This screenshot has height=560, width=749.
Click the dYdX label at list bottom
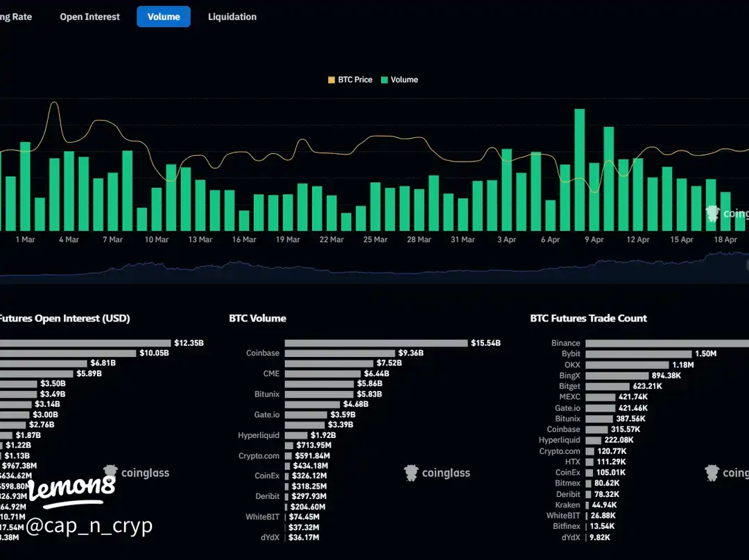[x=270, y=537]
